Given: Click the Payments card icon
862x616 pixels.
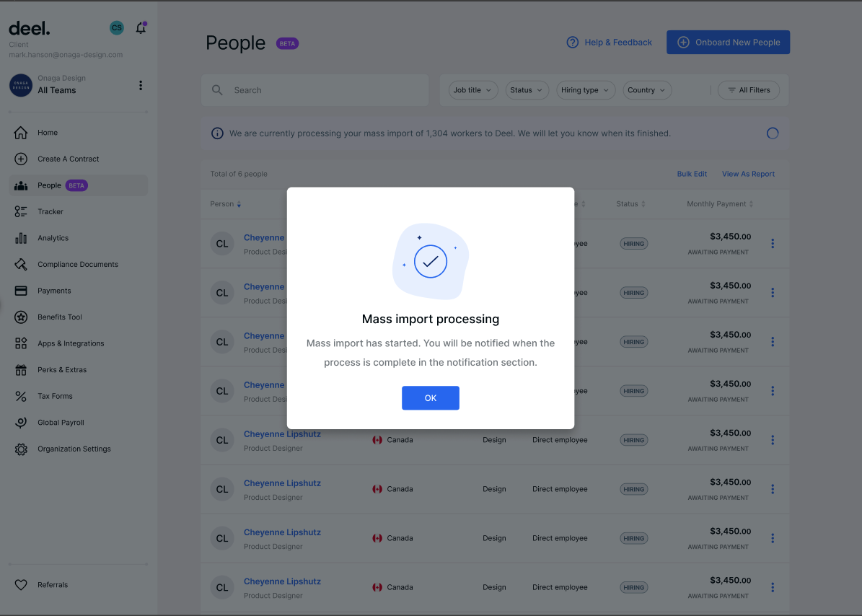Looking at the screenshot, I should click(21, 291).
